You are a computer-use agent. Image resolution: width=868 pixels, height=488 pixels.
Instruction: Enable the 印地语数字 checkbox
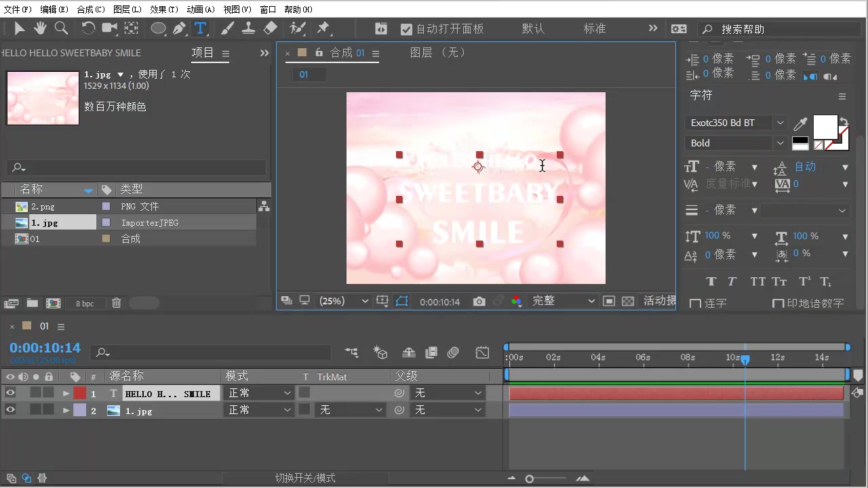click(x=778, y=304)
